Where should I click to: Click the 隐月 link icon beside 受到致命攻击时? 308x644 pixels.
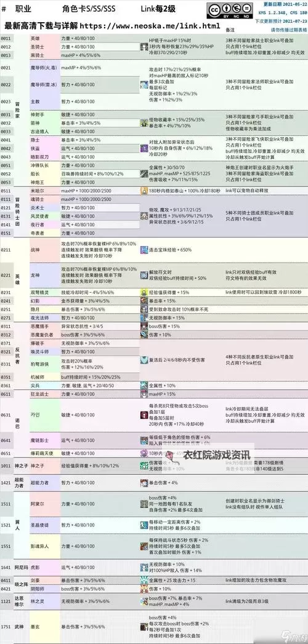coord(144,309)
